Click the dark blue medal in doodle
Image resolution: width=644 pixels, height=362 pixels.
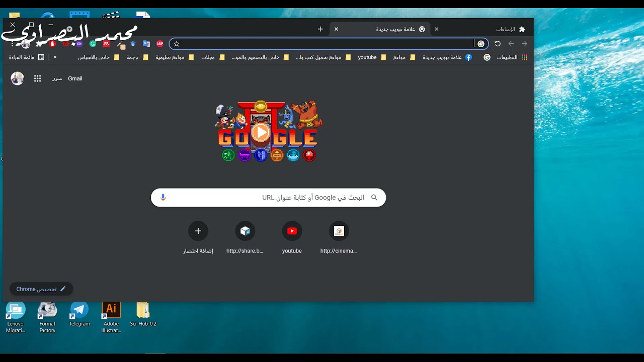point(261,155)
